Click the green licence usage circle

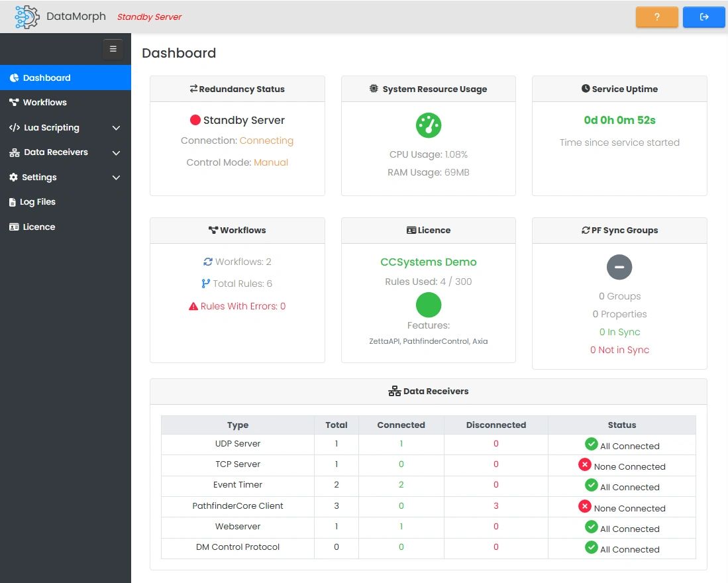click(x=429, y=305)
